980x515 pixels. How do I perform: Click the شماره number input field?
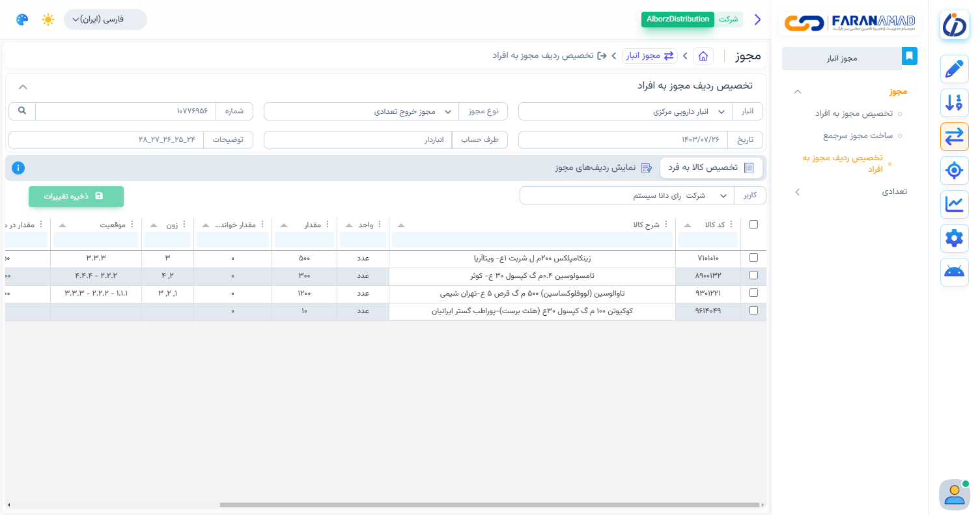126,111
